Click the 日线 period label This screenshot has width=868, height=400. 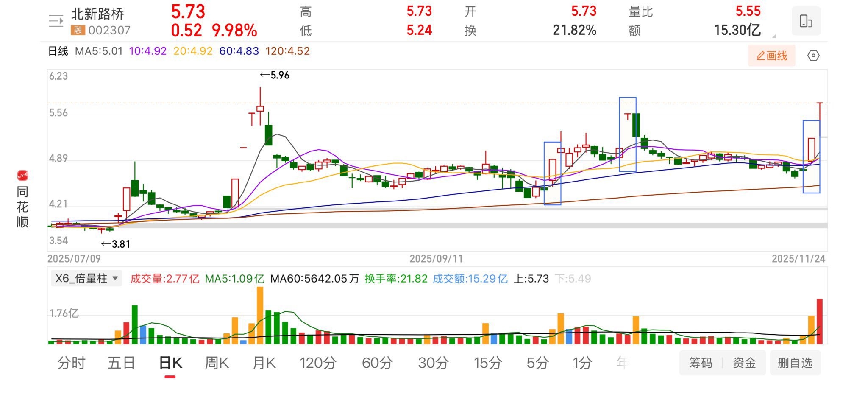coord(58,51)
